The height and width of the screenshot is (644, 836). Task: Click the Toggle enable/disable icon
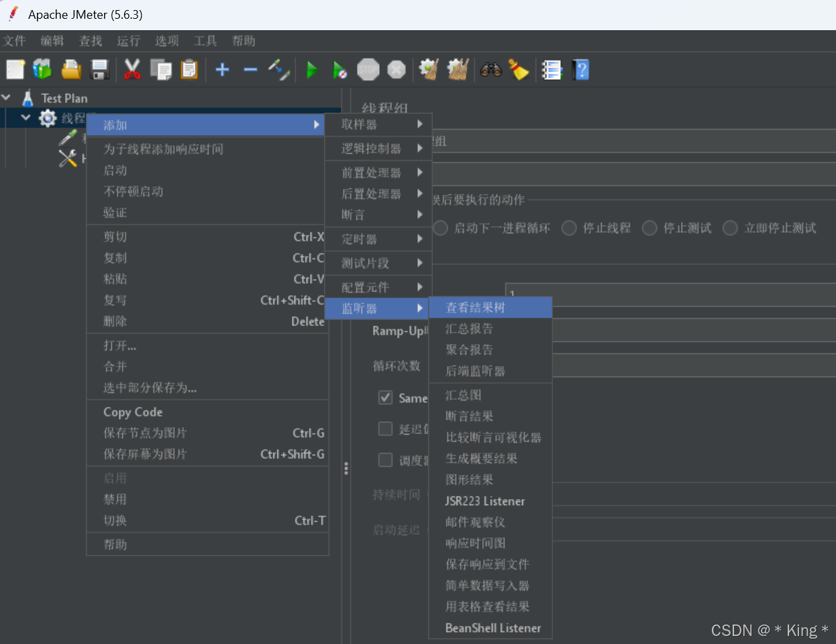278,69
